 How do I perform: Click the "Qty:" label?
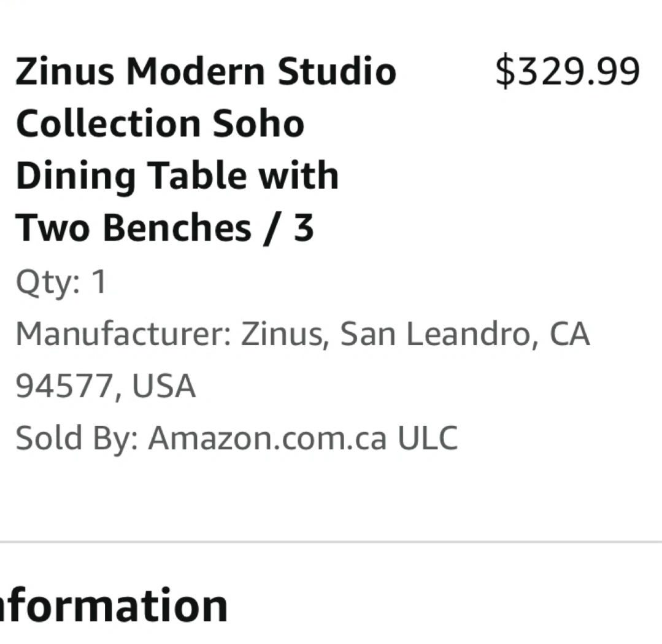[x=48, y=282]
